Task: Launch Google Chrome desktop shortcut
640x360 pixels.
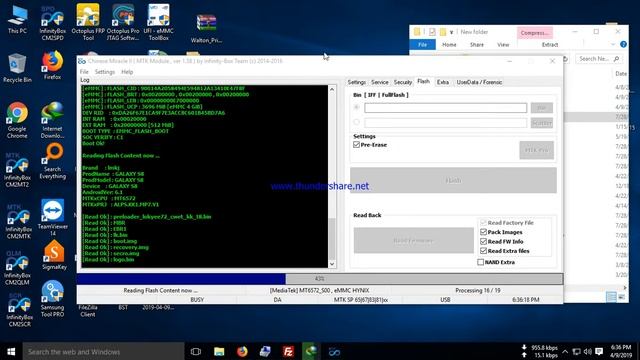Action: point(17,120)
